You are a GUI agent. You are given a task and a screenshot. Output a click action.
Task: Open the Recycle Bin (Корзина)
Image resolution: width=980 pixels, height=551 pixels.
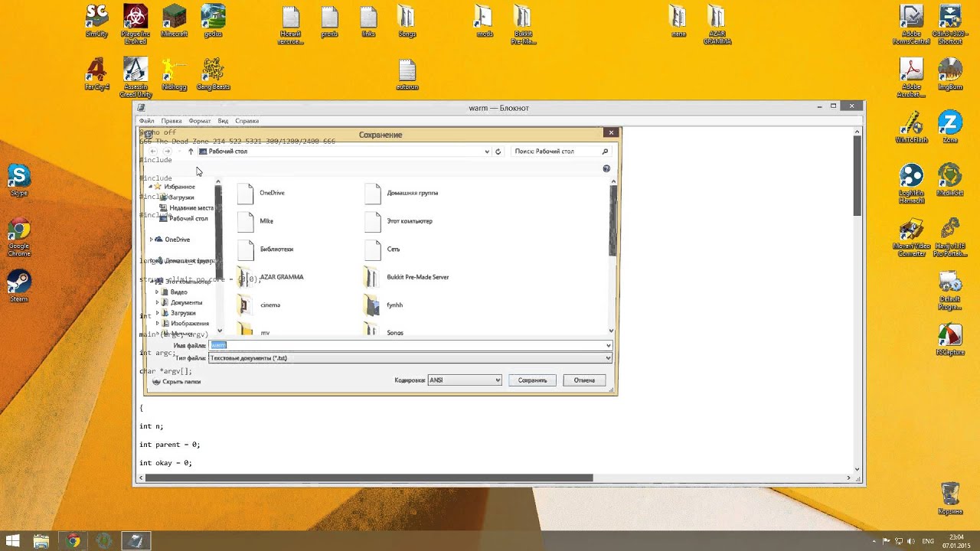[x=950, y=498]
